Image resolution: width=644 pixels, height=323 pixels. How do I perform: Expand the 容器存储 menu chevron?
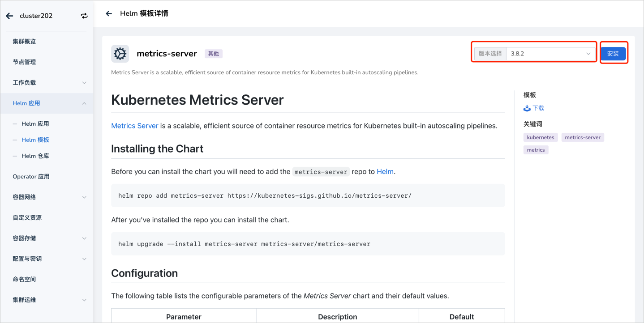84,238
